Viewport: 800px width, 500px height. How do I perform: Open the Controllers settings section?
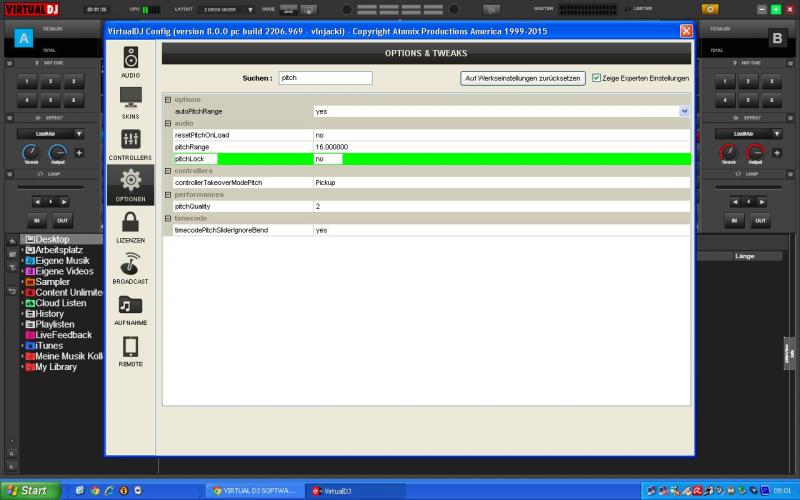(x=130, y=145)
